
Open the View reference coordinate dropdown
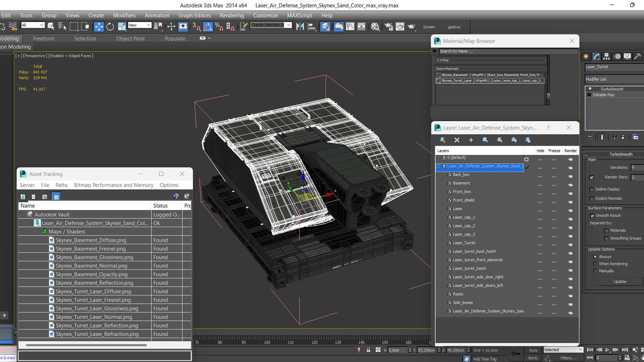click(140, 25)
